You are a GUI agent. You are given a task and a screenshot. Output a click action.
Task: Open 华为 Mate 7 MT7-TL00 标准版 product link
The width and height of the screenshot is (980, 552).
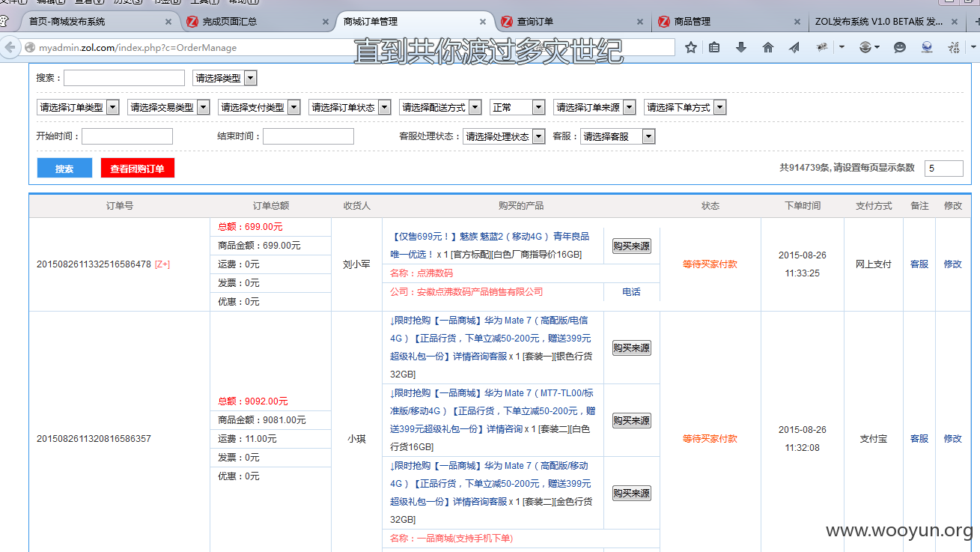coord(493,411)
